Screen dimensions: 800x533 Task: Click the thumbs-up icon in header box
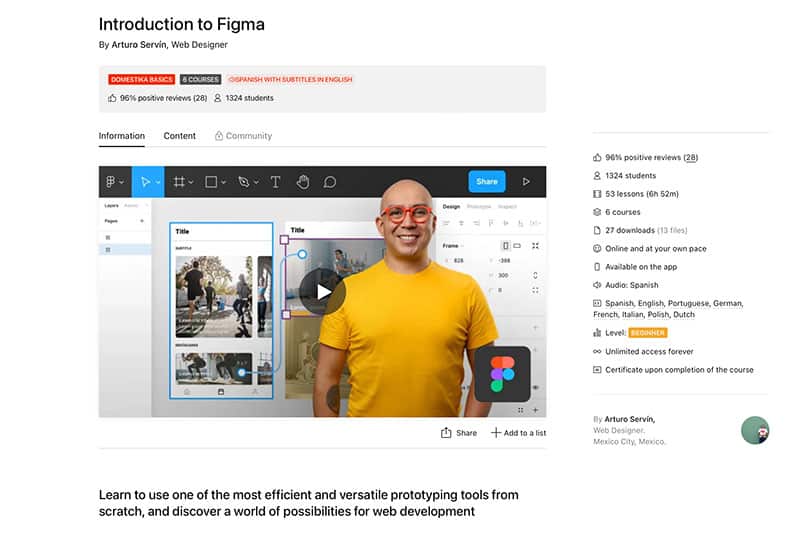point(112,98)
